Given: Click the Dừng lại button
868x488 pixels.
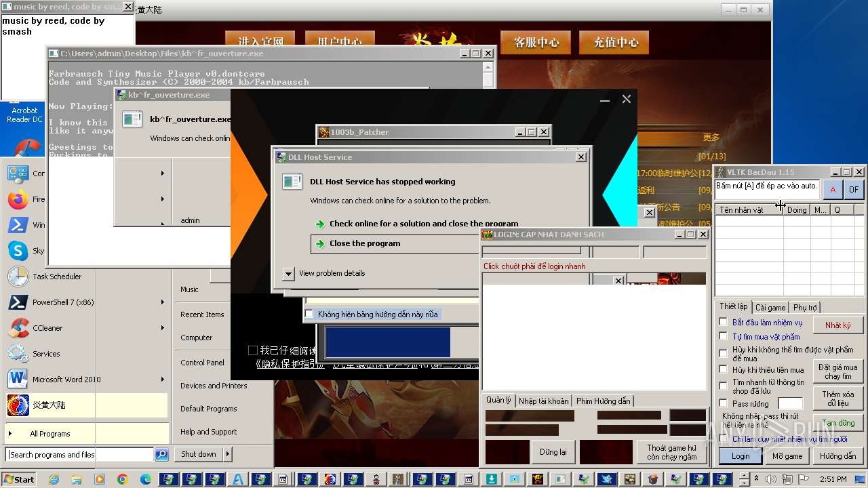Looking at the screenshot, I should pyautogui.click(x=553, y=452).
